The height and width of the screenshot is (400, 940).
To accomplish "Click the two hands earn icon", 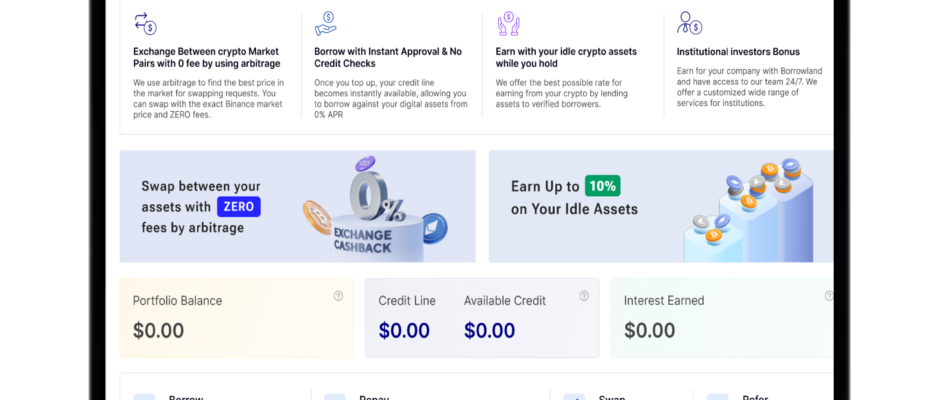I will click(x=508, y=23).
